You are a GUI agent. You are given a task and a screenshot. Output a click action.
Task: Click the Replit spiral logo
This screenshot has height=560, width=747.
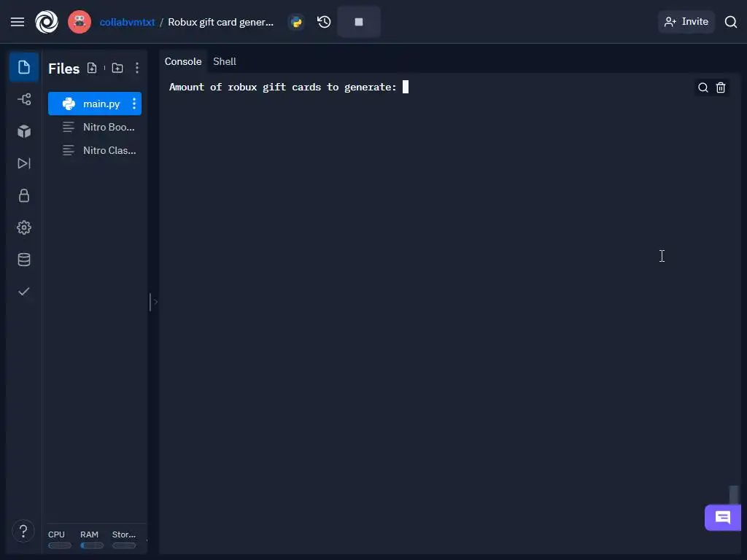click(x=47, y=22)
